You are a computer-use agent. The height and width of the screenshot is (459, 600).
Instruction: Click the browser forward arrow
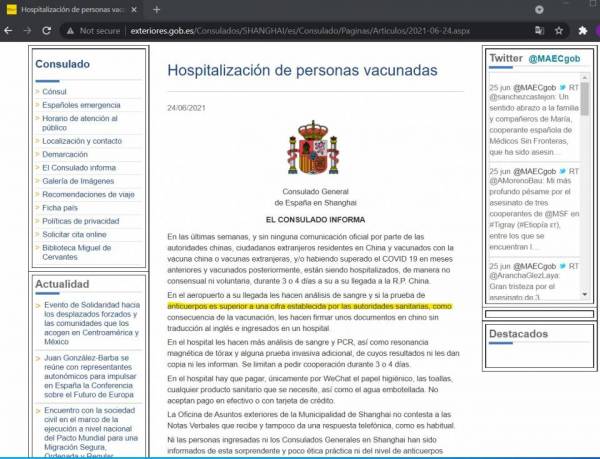28,31
